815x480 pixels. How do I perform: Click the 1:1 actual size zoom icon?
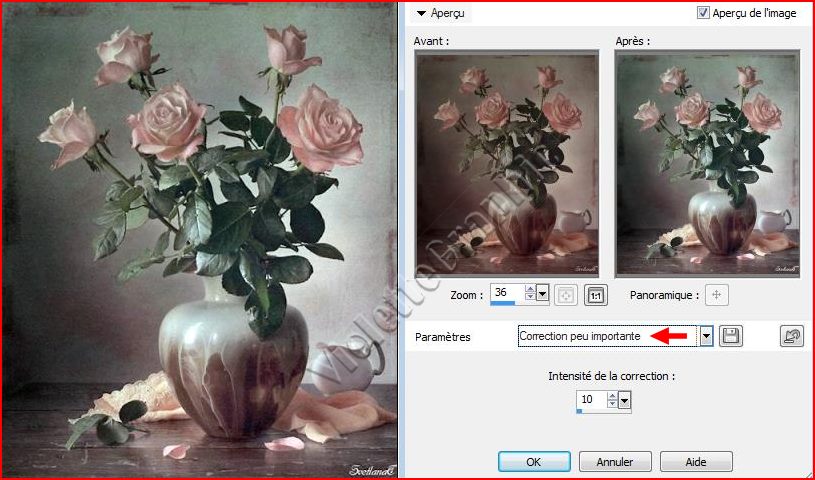click(596, 295)
